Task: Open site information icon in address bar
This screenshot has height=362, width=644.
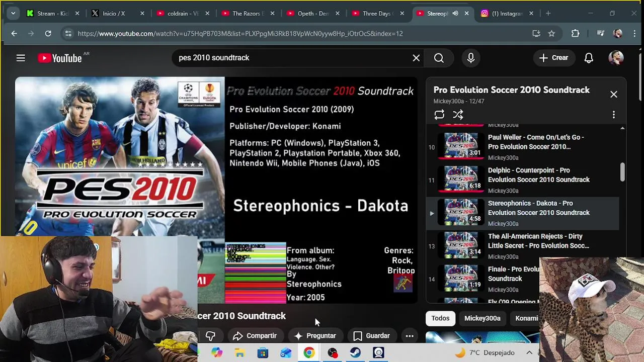Action: (x=68, y=34)
